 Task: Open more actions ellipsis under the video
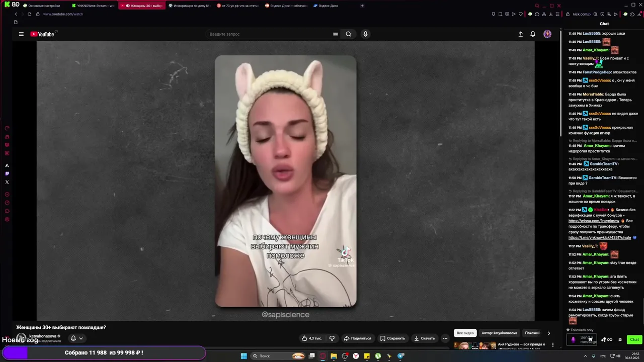445,338
